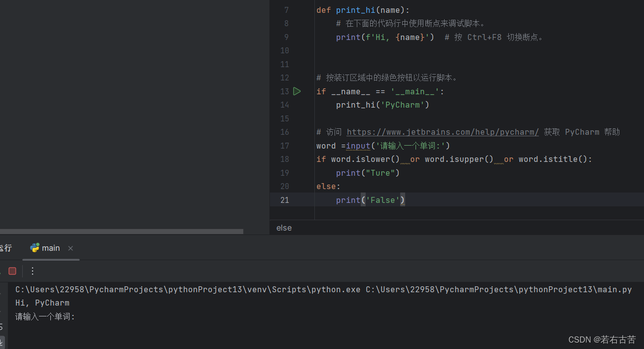Click gutter line number 7
Image resolution: width=644 pixels, height=349 pixels.
(287, 10)
